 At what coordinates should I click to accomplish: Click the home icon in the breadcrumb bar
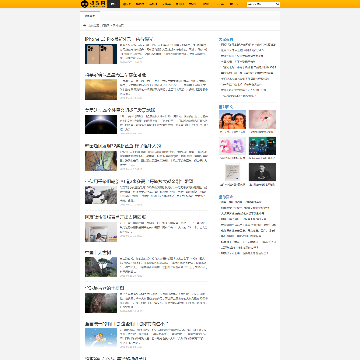click(85, 25)
